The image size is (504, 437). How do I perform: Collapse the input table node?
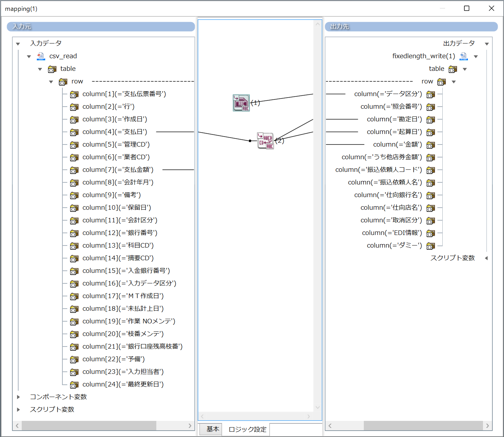pos(40,69)
